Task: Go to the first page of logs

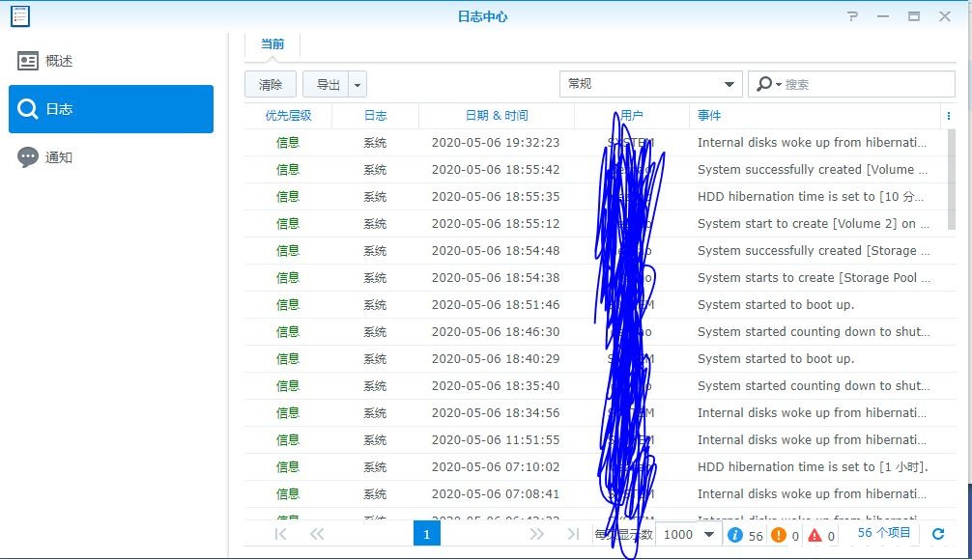Action: [281, 534]
